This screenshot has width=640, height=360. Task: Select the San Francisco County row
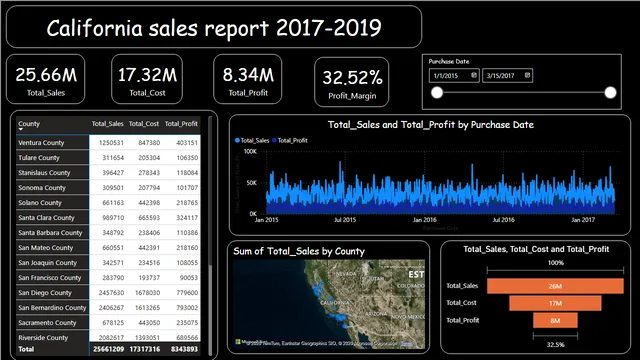(108, 278)
